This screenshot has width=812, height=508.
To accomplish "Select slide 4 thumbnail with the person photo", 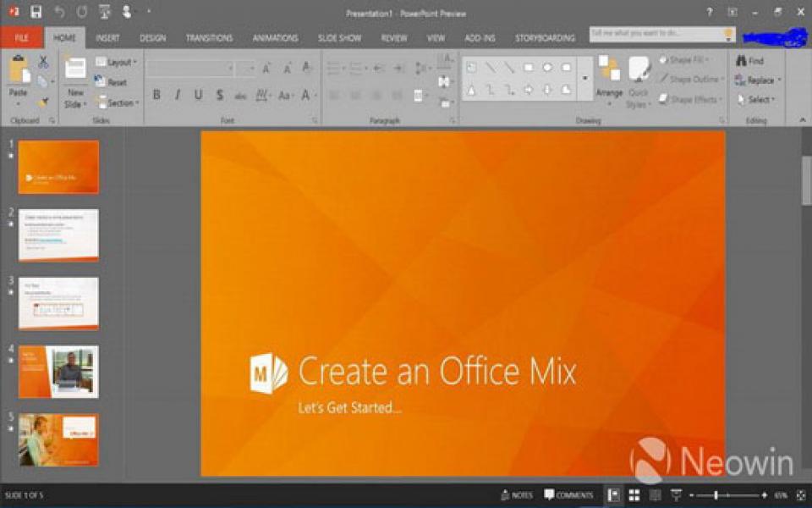I will (x=59, y=371).
